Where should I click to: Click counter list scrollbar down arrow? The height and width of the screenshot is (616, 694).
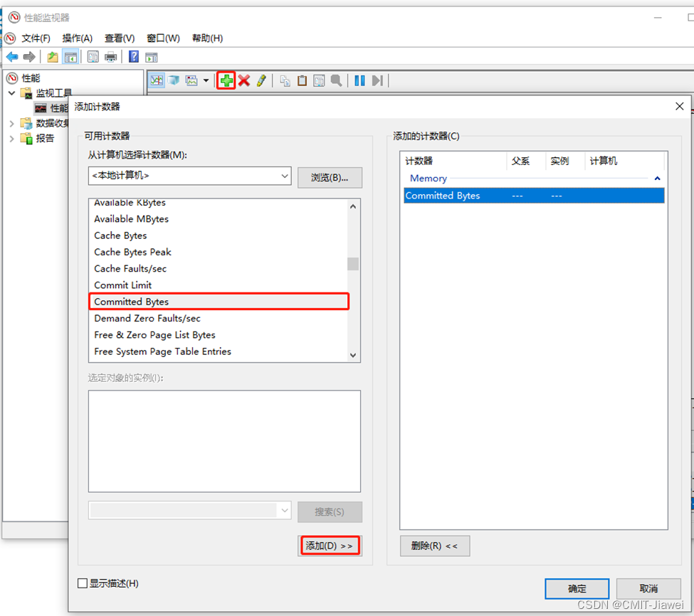(x=353, y=355)
